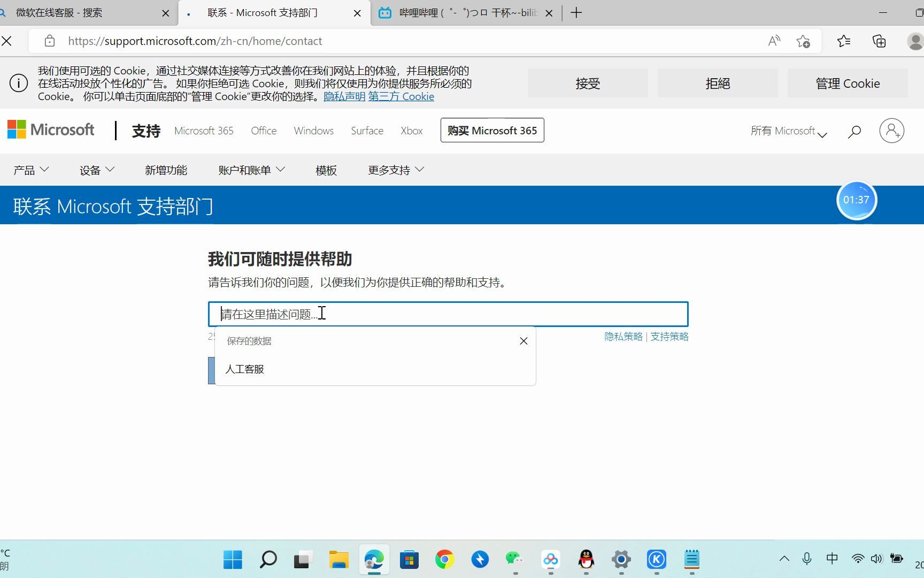Open the Favorites list icon in Edge toolbar
Image resolution: width=924 pixels, height=578 pixels.
point(844,41)
